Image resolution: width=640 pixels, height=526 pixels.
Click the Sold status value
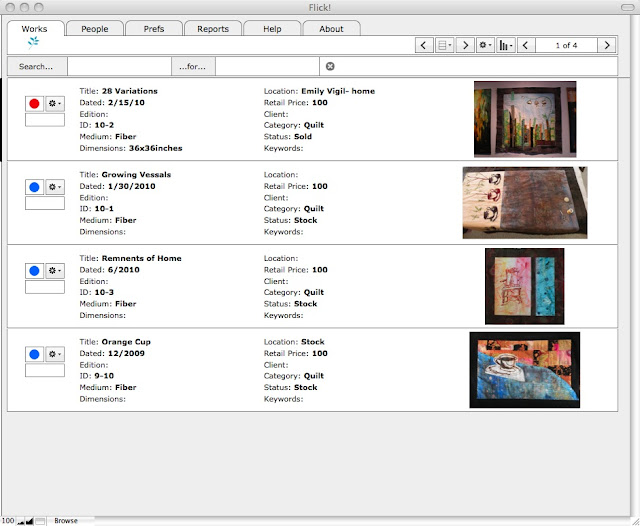click(x=303, y=137)
